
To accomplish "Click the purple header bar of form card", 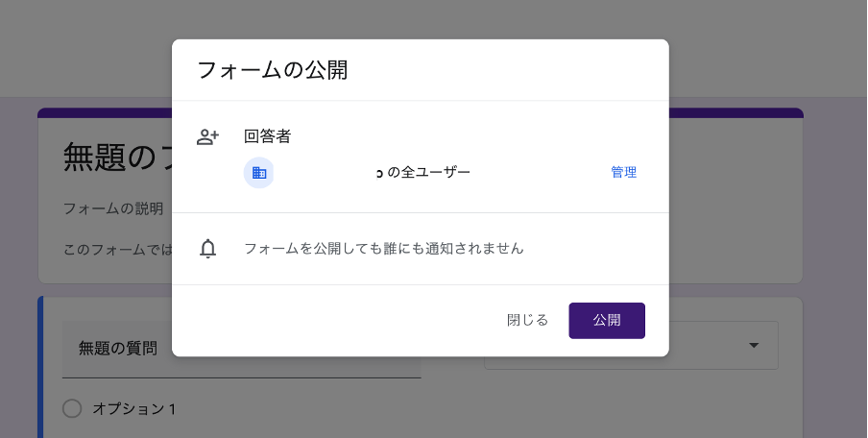I will coord(736,112).
